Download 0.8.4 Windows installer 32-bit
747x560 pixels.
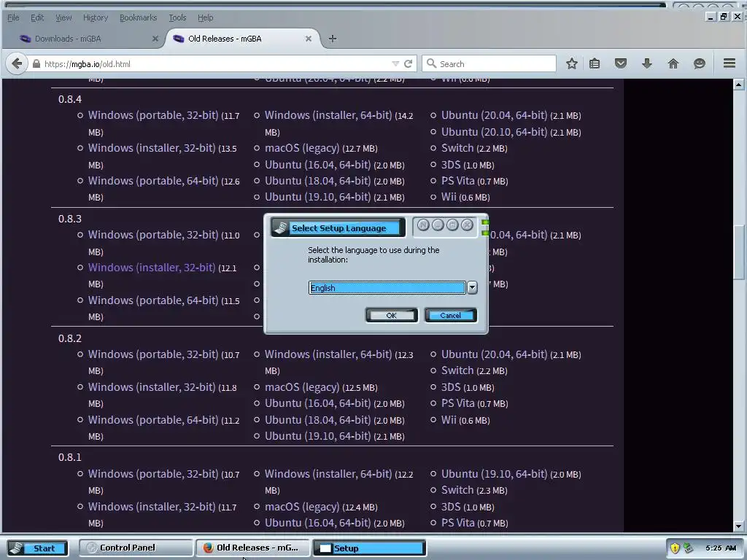(152, 148)
